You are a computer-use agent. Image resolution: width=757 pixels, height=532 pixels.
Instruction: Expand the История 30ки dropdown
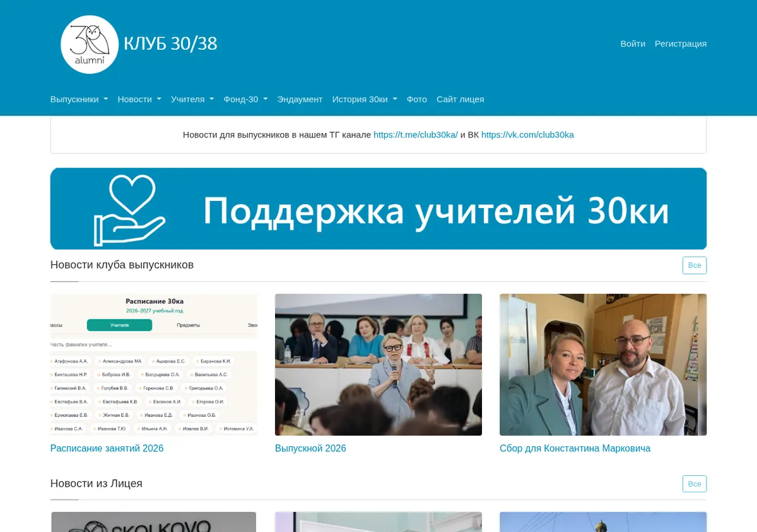click(365, 99)
